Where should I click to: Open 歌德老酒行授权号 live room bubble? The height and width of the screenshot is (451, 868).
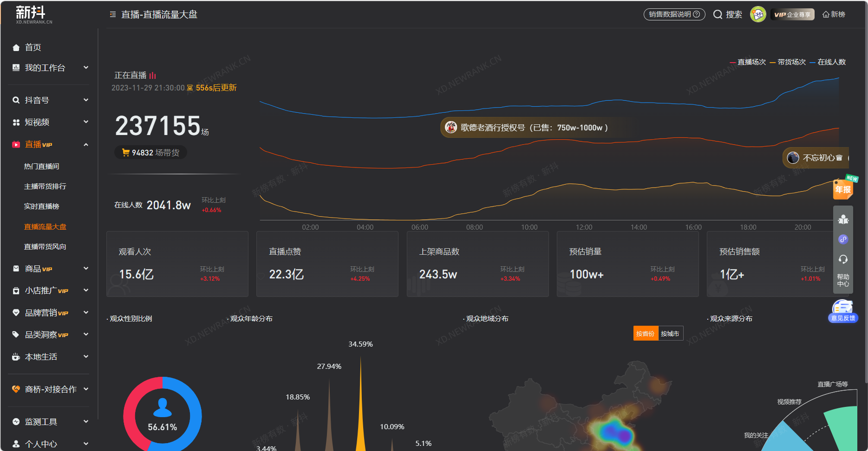pyautogui.click(x=527, y=127)
